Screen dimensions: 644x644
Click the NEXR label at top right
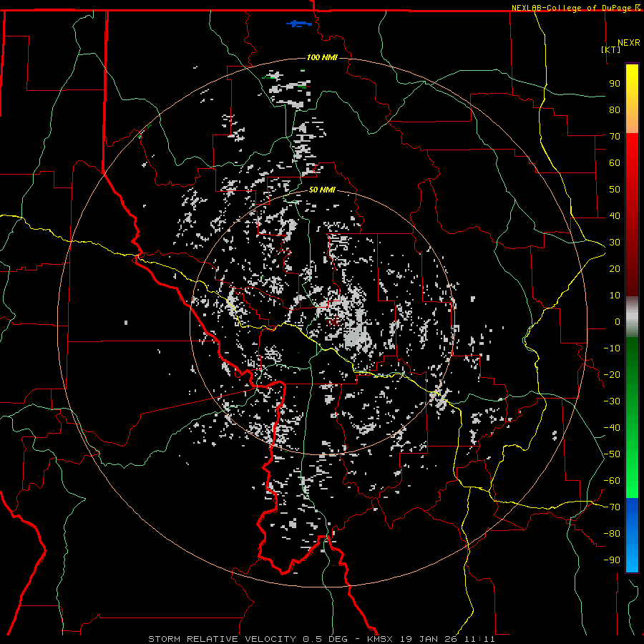629,43
